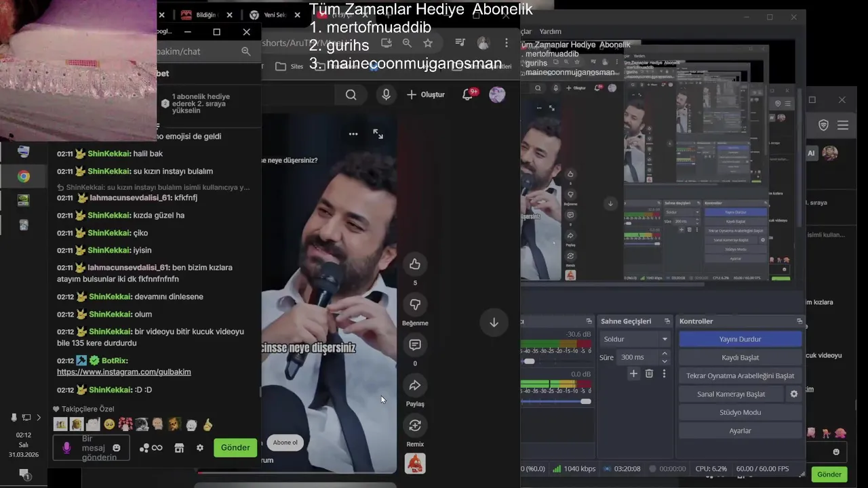Open Chrome media controls icon
Viewport: 868px width, 488px height.
[x=460, y=43]
